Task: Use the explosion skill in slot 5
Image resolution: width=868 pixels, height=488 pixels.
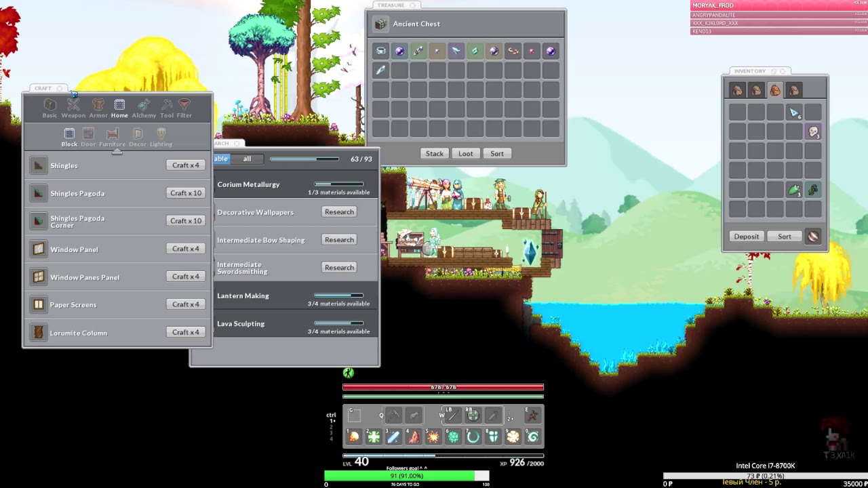Action: coord(433,437)
